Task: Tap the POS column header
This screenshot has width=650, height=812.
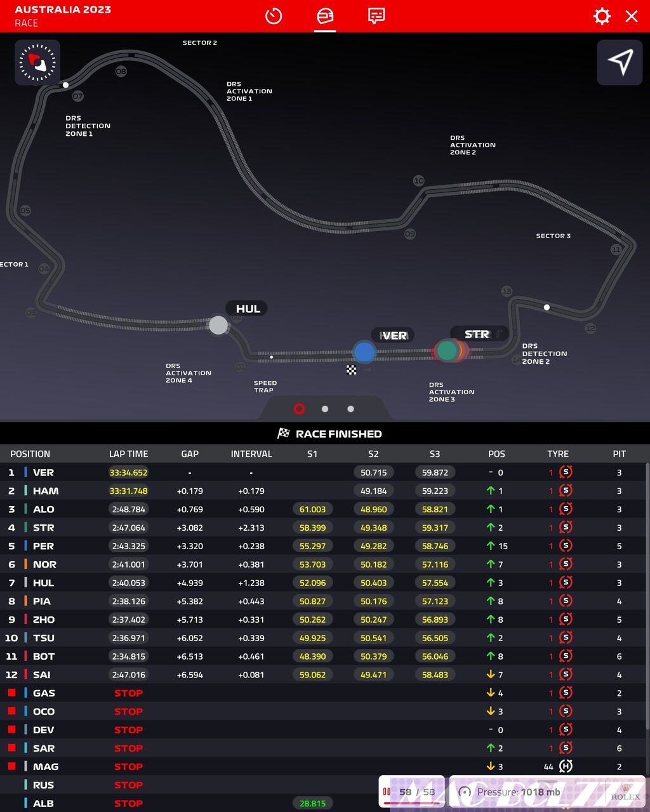Action: pos(496,454)
